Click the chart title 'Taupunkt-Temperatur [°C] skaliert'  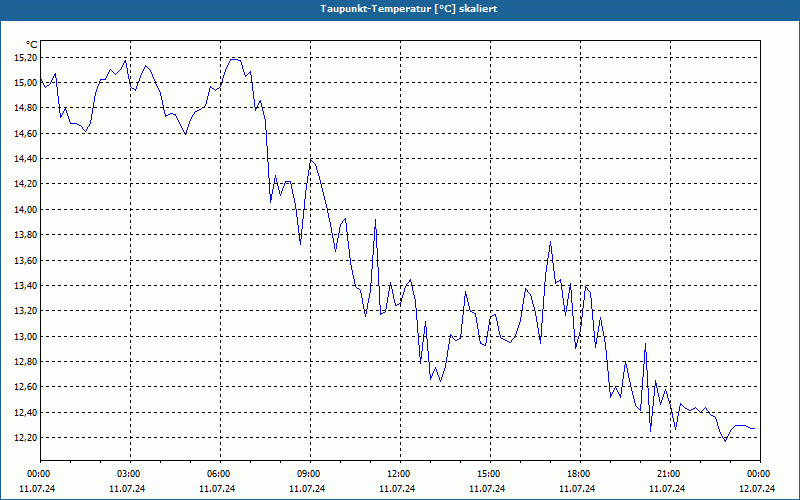click(409, 9)
